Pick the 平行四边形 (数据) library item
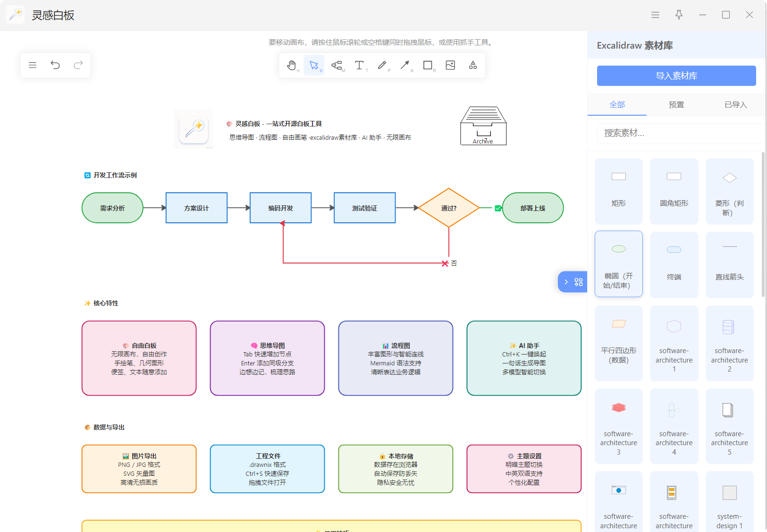Viewport: 767px width, 532px height. (619, 343)
